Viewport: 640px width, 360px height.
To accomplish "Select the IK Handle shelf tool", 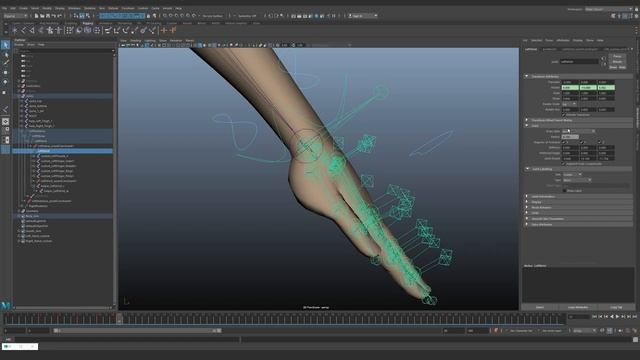I will [32, 30].
